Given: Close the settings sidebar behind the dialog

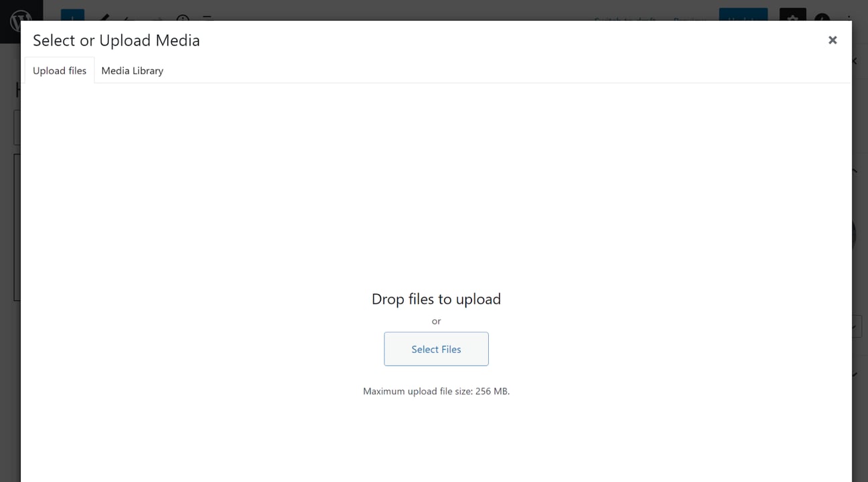Looking at the screenshot, I should point(855,62).
